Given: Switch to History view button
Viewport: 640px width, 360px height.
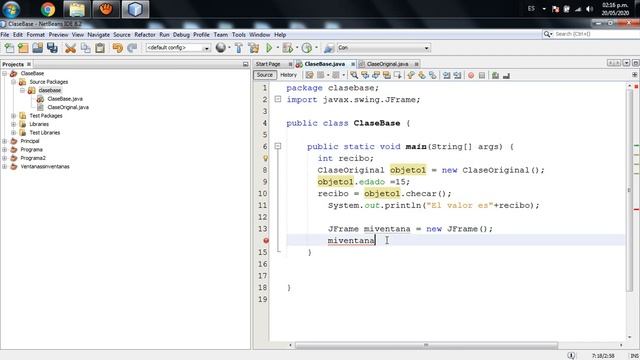Looking at the screenshot, I should [288, 75].
